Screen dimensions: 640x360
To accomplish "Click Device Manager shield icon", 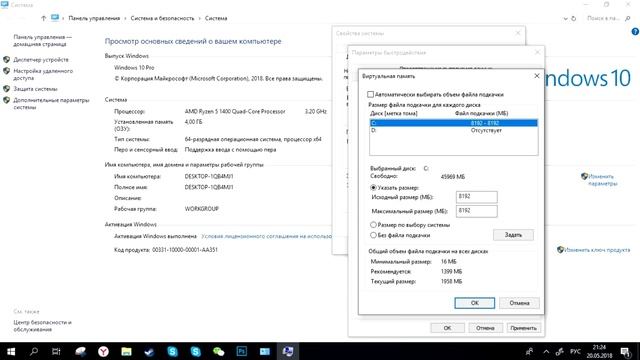I will [x=7, y=60].
